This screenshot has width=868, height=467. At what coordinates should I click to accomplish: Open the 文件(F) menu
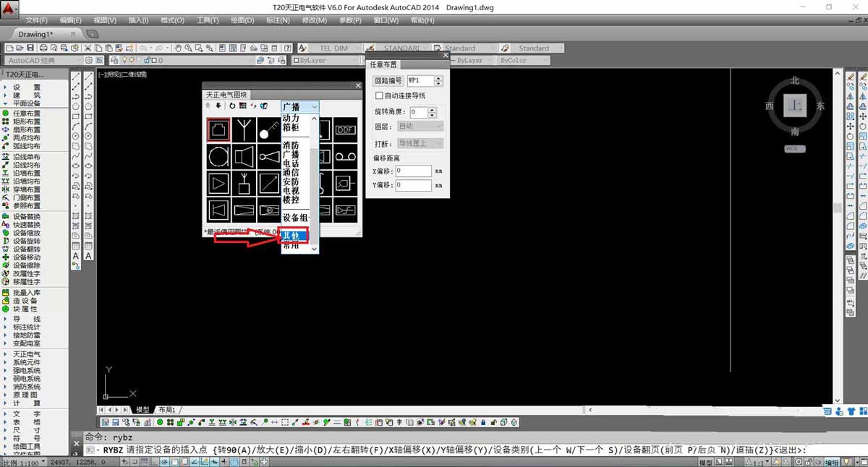[x=36, y=20]
